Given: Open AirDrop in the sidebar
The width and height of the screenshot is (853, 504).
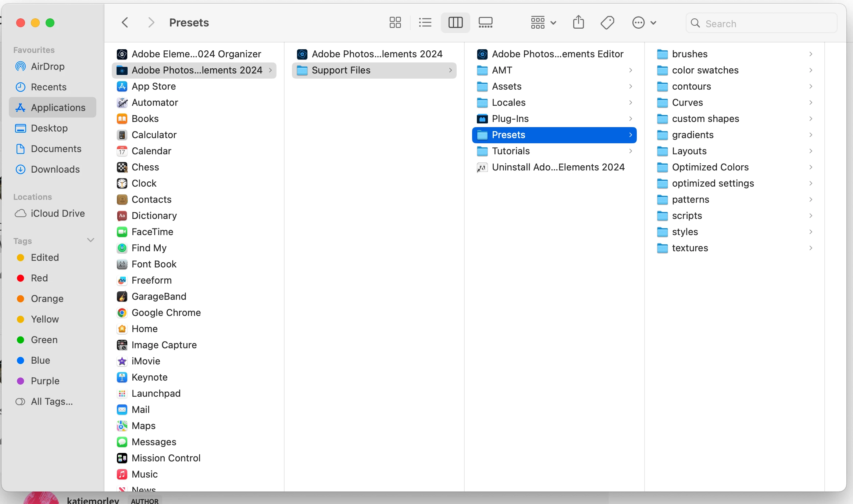Looking at the screenshot, I should click(x=47, y=66).
